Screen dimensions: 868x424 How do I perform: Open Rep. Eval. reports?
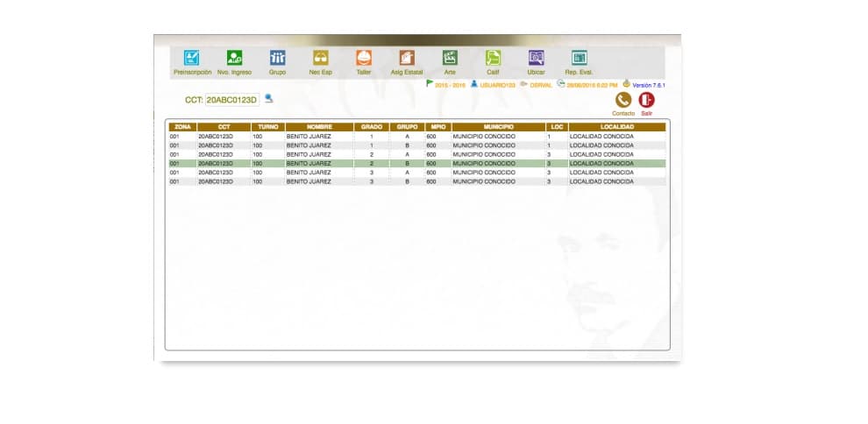tap(579, 58)
